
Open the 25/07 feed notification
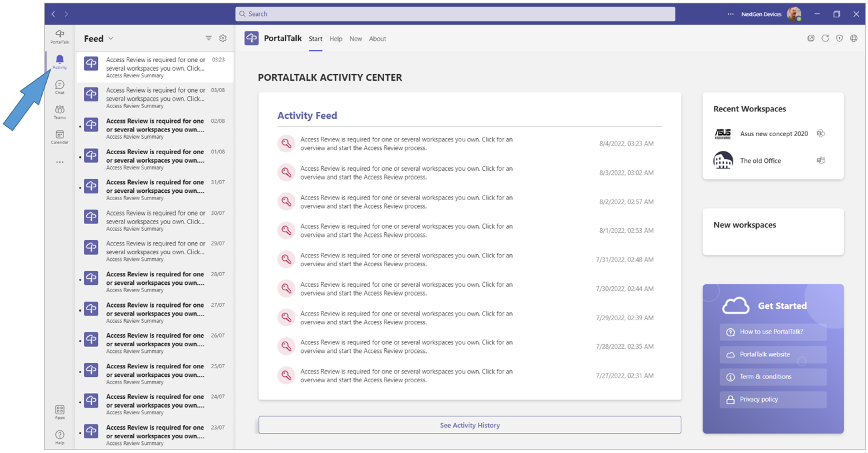coord(155,374)
